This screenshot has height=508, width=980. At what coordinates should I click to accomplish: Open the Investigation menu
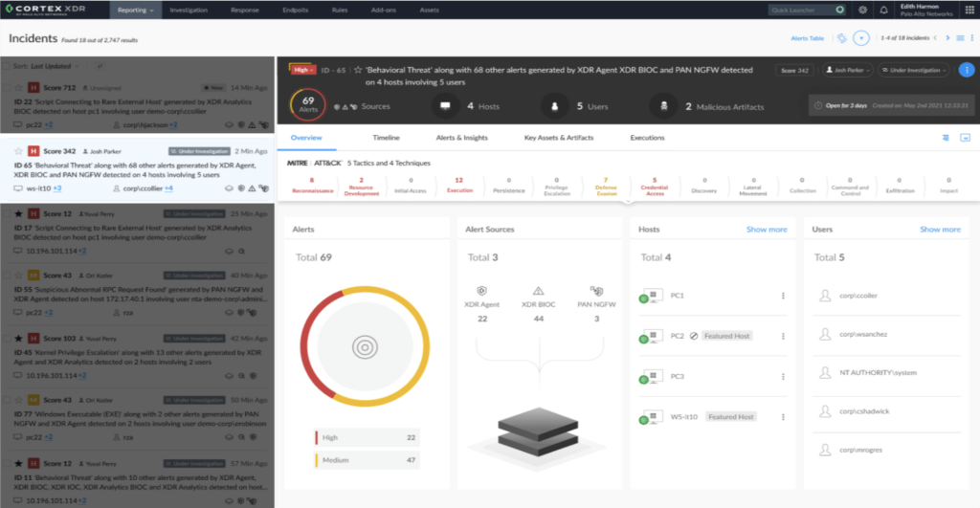189,10
